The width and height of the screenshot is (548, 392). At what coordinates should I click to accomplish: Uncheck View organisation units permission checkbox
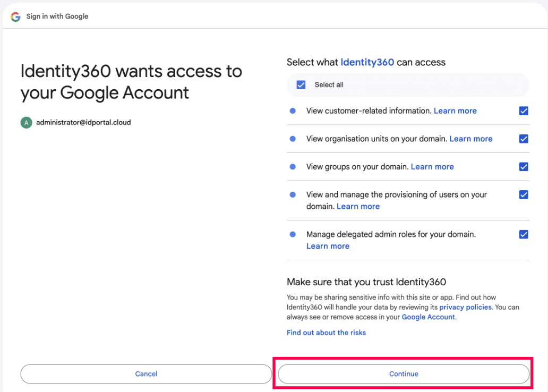click(524, 139)
